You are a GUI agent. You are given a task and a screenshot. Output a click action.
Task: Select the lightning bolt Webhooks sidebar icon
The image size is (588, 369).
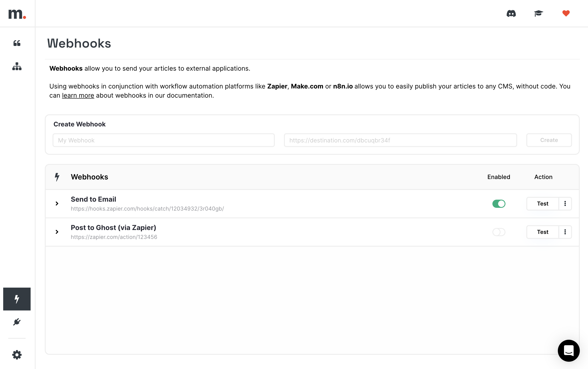[17, 299]
